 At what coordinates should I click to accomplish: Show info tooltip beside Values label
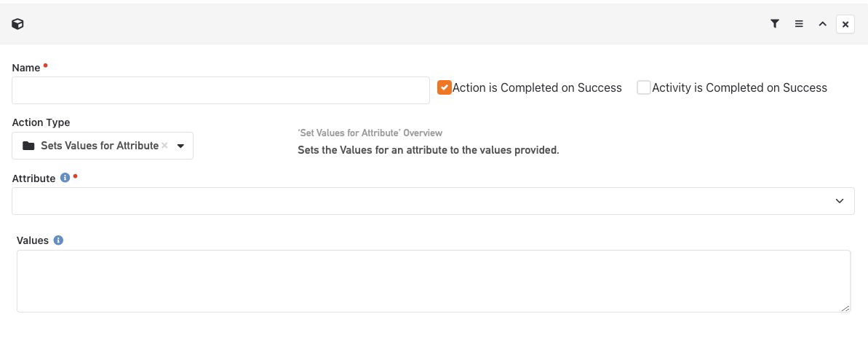pos(58,240)
